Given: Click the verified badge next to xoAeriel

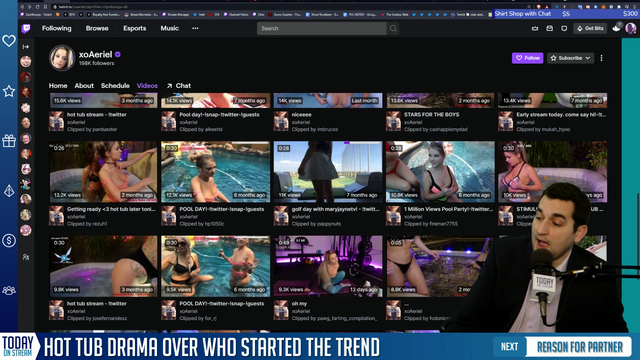Looking at the screenshot, I should 118,54.
